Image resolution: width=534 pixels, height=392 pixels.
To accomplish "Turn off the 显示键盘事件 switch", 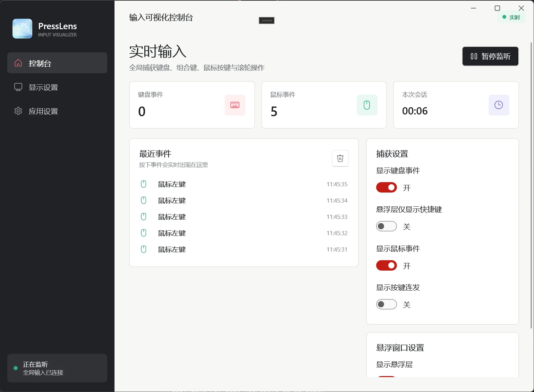I will pyautogui.click(x=387, y=188).
